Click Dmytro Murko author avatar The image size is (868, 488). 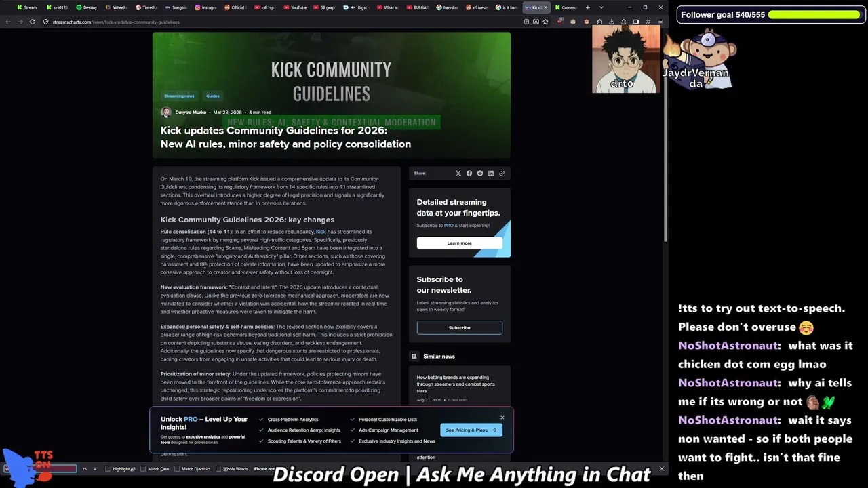click(x=166, y=113)
